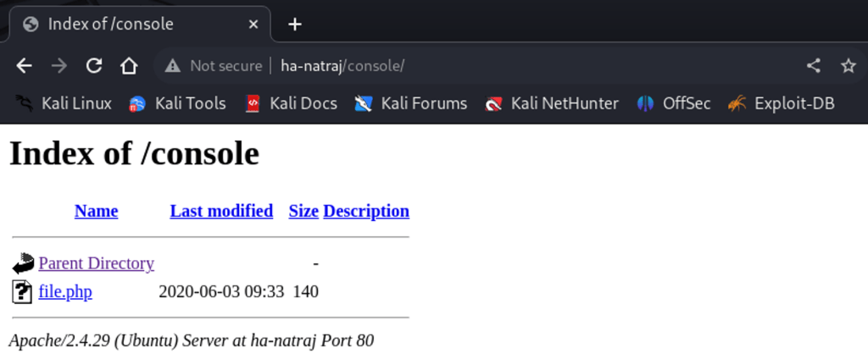This screenshot has width=868, height=359.
Task: Go to the browser home page
Action: coord(129,66)
